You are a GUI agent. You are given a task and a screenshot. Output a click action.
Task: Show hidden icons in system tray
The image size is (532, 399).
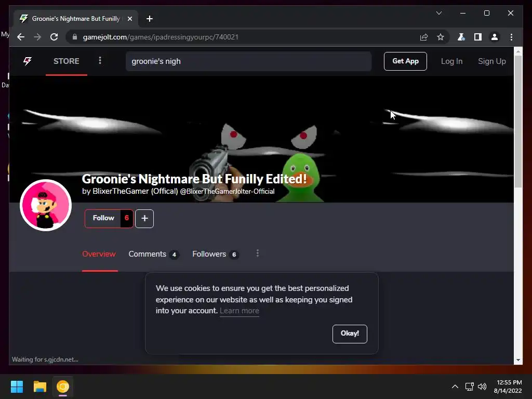click(x=455, y=387)
